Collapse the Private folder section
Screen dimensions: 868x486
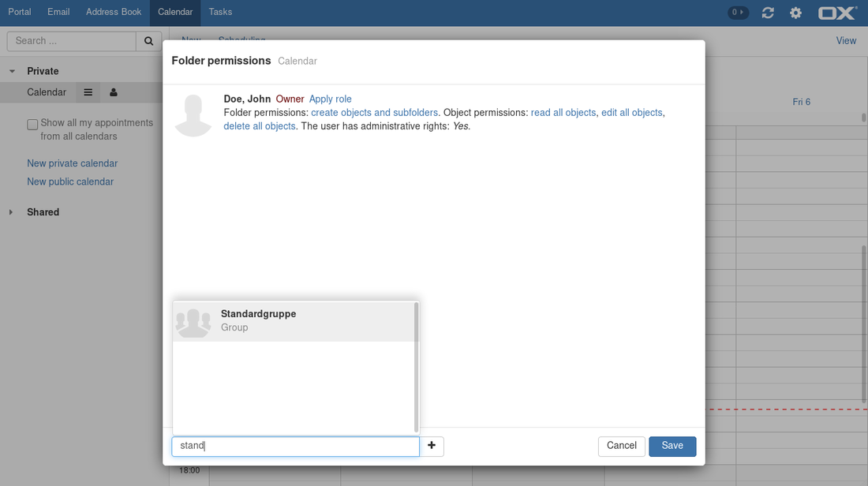coord(12,71)
